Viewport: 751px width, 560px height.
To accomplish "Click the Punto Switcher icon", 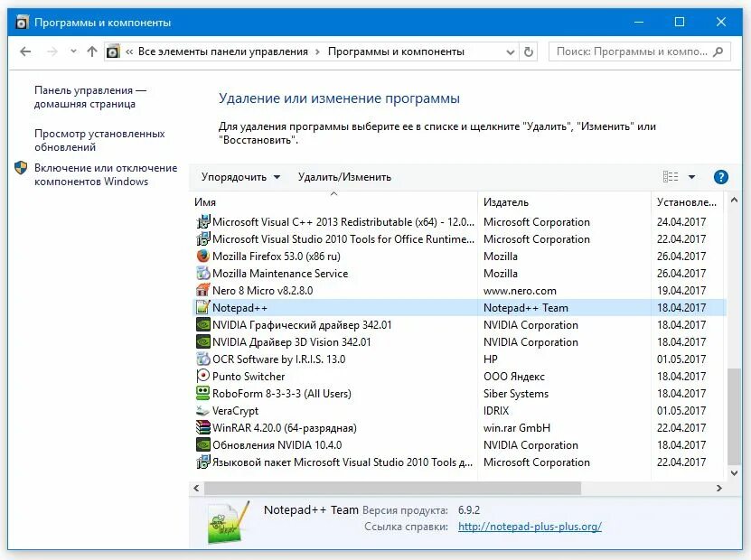I will tap(203, 377).
